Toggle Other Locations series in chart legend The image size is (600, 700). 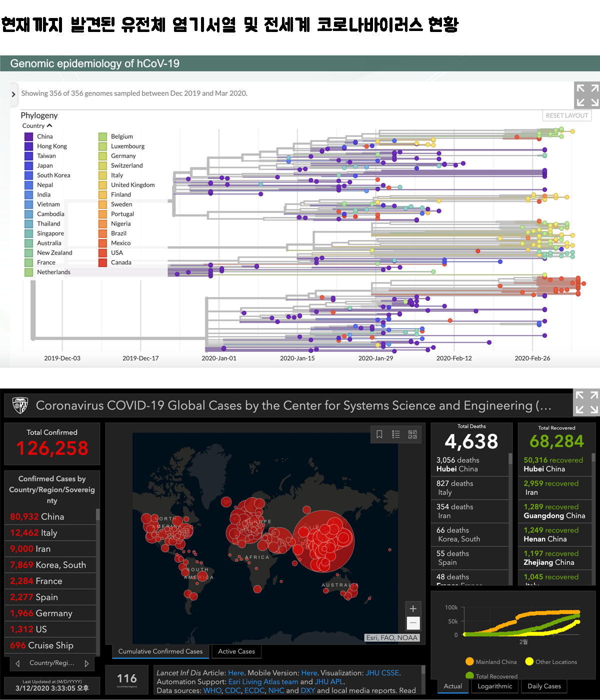[551, 661]
